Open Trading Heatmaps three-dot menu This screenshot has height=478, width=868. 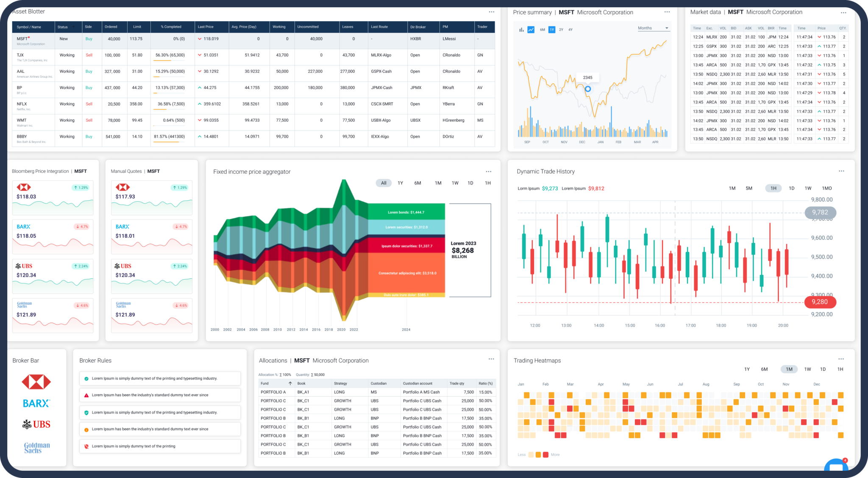[841, 359]
